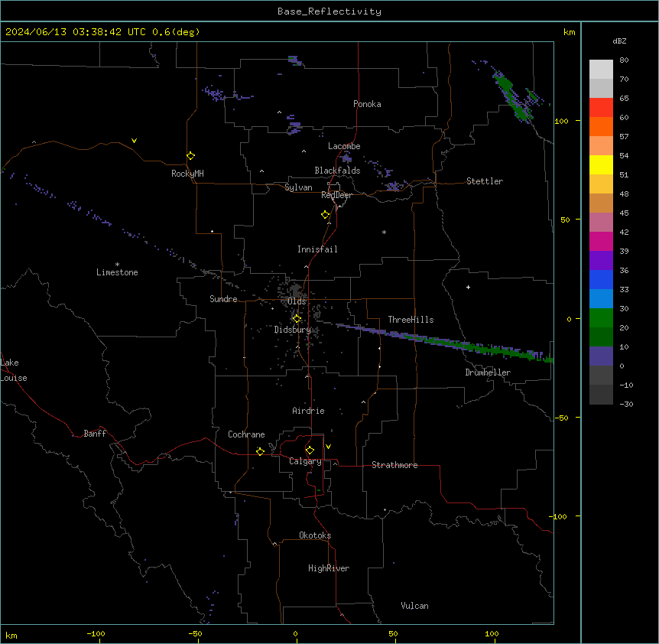Click the asterisk marker east of Innisfail

coord(384,232)
